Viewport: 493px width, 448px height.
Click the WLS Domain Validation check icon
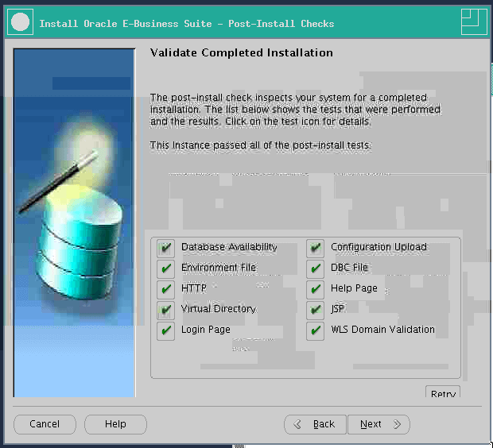tap(316, 330)
